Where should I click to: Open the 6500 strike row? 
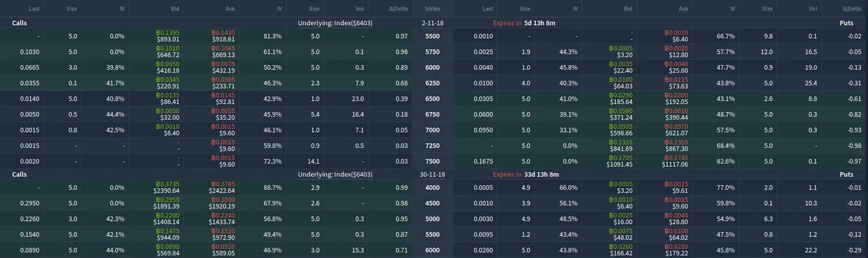(432, 98)
